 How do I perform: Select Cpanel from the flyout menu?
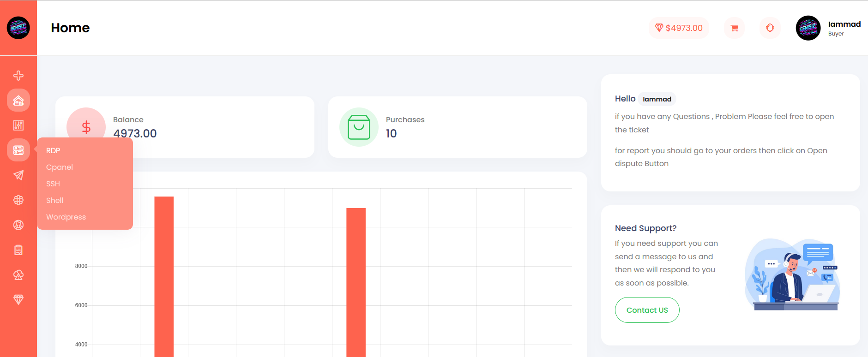click(60, 167)
